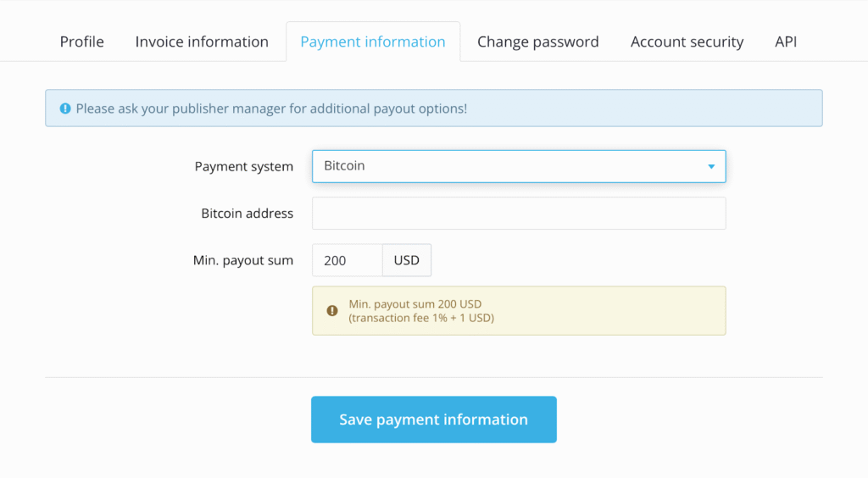Open the Profile tab
The width and height of the screenshot is (868, 478).
pos(82,42)
